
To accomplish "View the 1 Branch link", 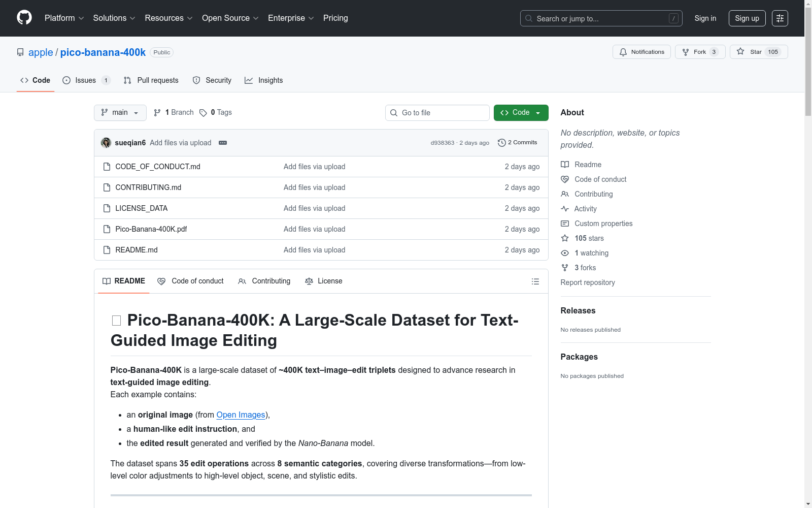I will 174,112.
